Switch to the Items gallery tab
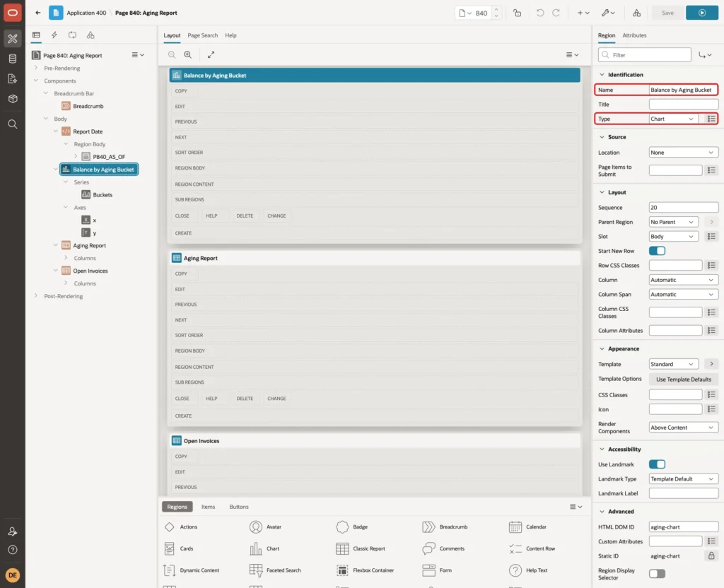Viewport: 724px width, 588px height. 209,507
